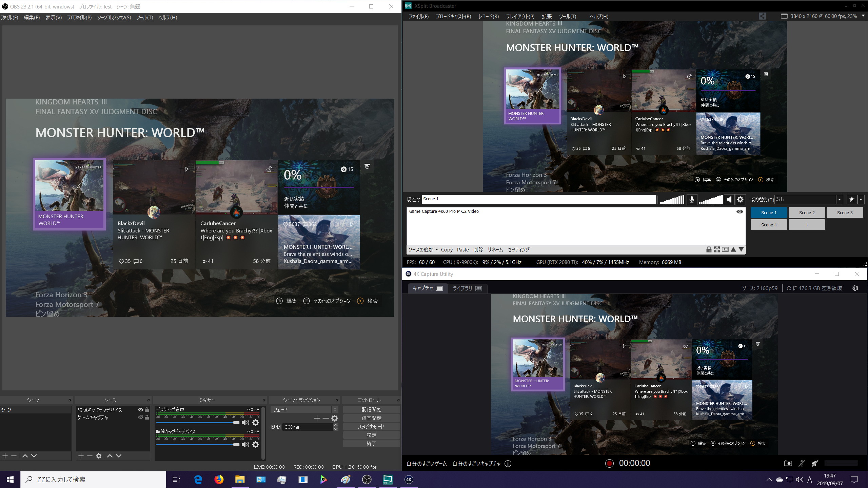Open transition properties gear in OBS
The width and height of the screenshot is (868, 488).
pos(335,418)
